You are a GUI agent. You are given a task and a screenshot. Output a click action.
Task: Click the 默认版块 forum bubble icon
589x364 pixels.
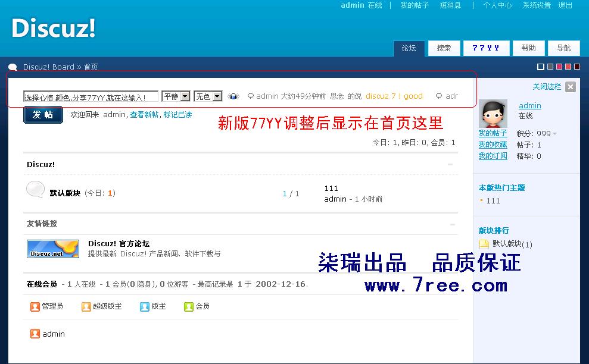[36, 189]
